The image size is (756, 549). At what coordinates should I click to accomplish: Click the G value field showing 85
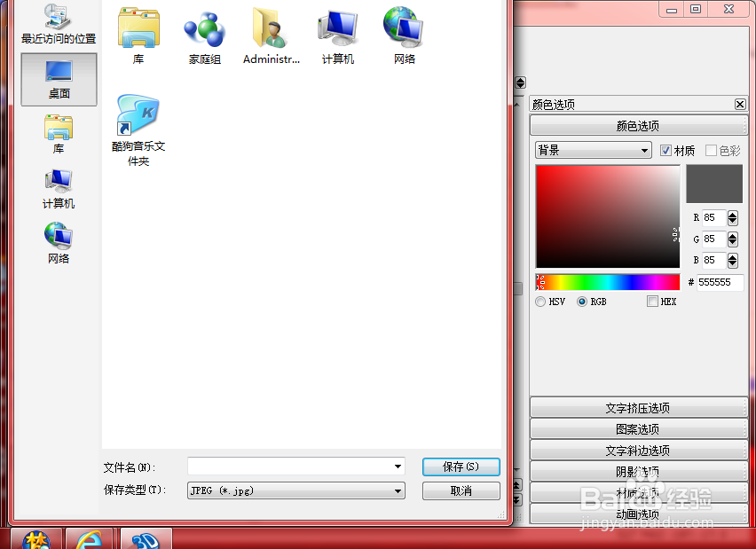(x=714, y=239)
